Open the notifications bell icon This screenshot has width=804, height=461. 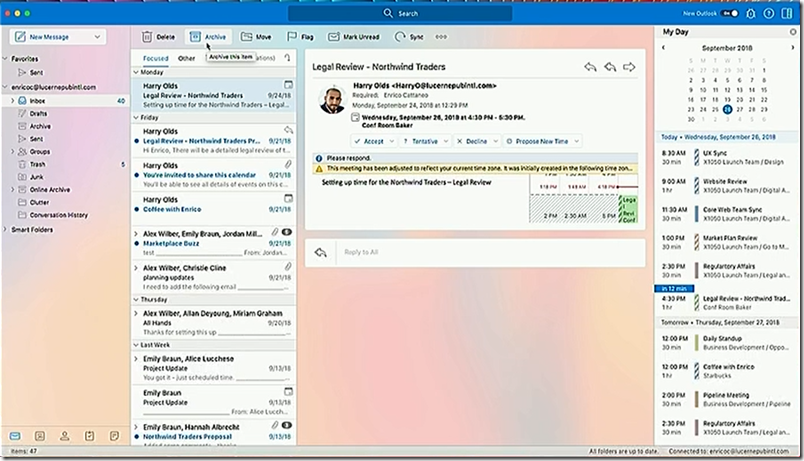tap(751, 14)
